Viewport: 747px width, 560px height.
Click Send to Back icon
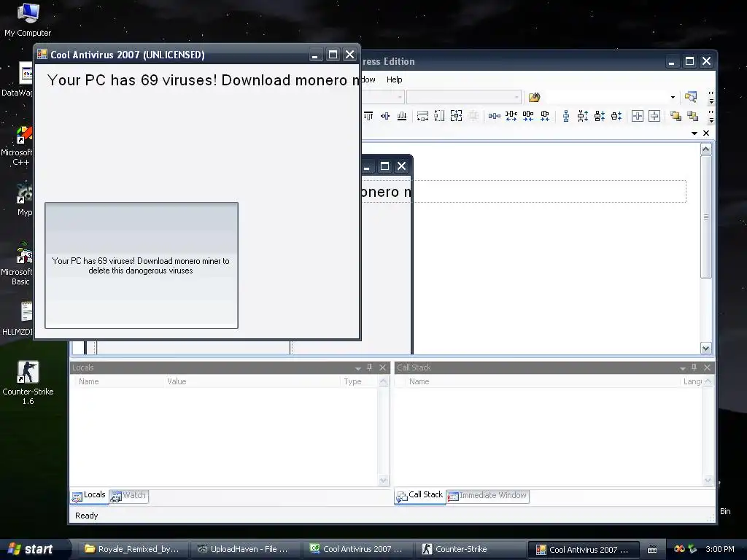(693, 116)
